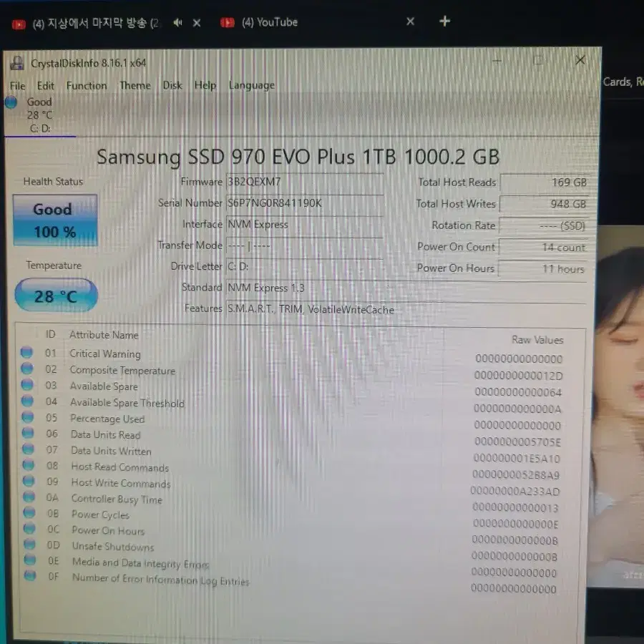Select the Percentage Used attribute name

pos(107,419)
